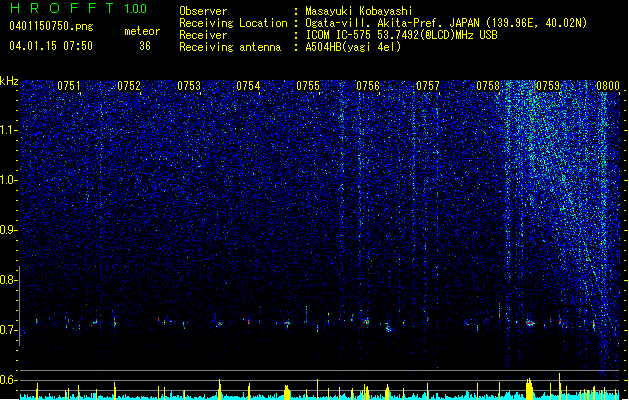Click the meteor count value 36
This screenshot has height=400, width=629.
[145, 46]
